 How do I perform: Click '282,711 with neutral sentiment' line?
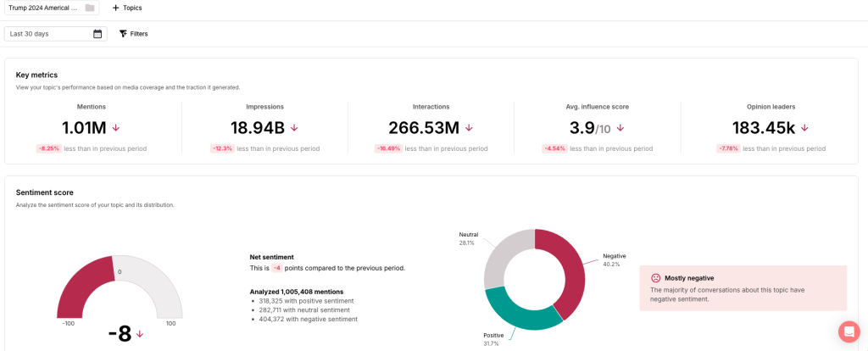click(x=304, y=310)
